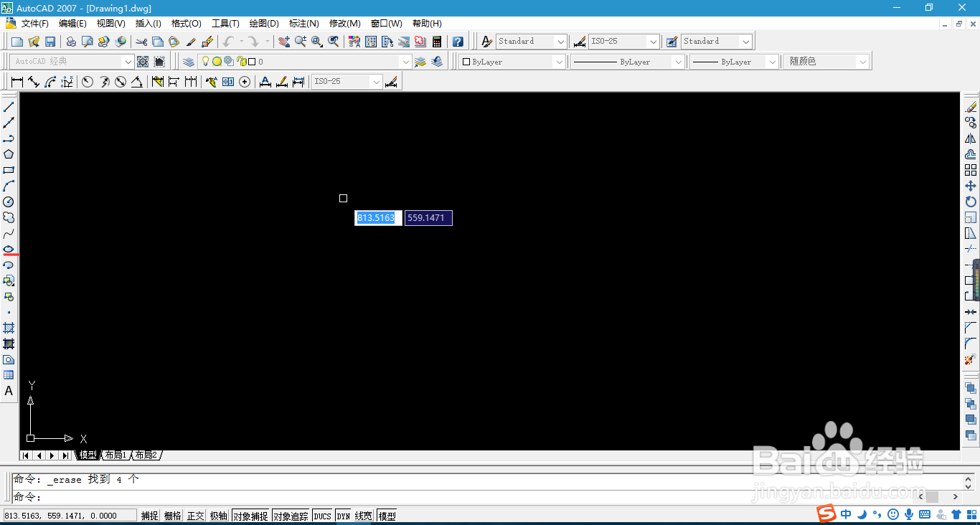Open the 修改(M) menu
980x525 pixels.
[344, 24]
